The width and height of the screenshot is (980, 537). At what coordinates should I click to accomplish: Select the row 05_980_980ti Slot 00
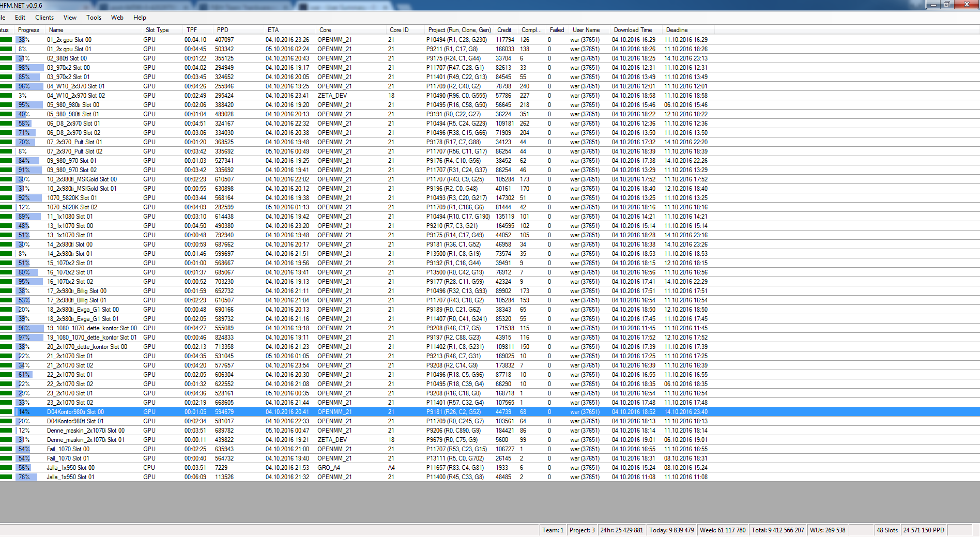click(490, 105)
